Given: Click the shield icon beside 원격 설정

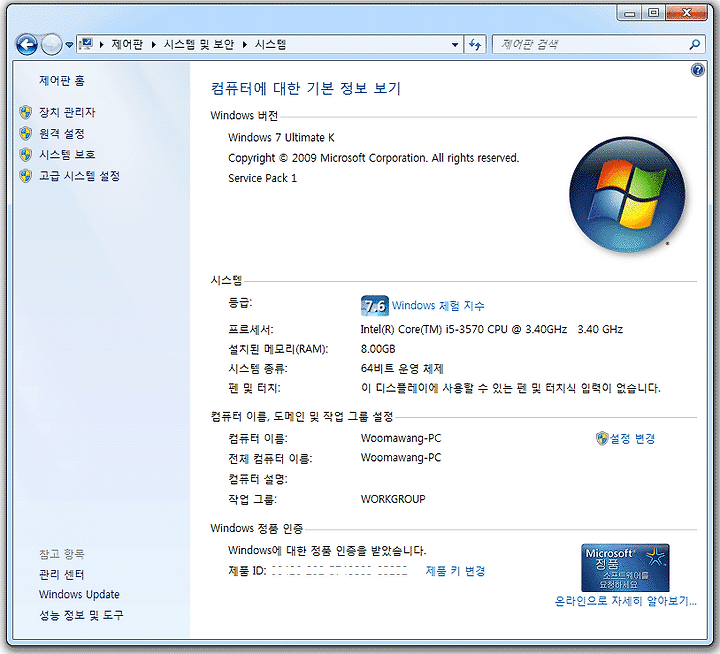Looking at the screenshot, I should (x=26, y=134).
